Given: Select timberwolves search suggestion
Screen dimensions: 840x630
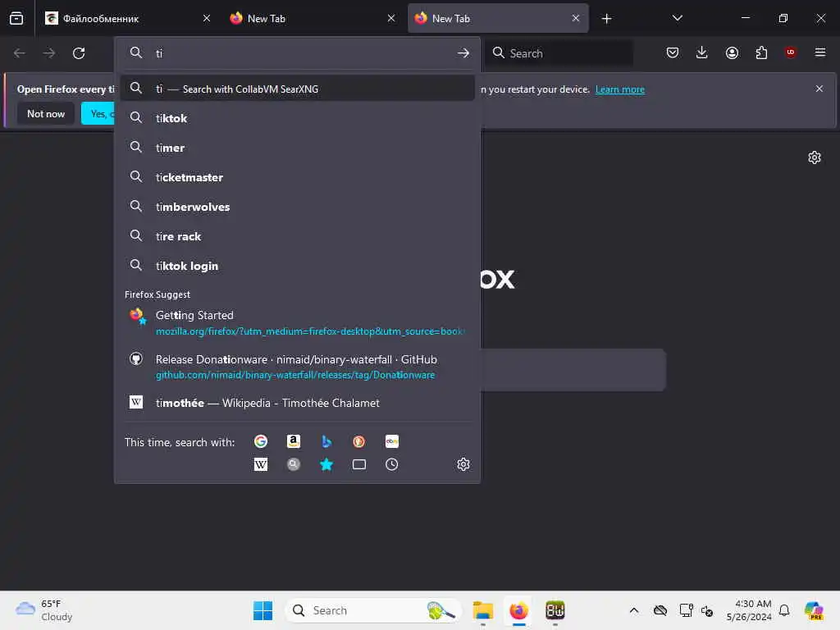Looking at the screenshot, I should (297, 207).
